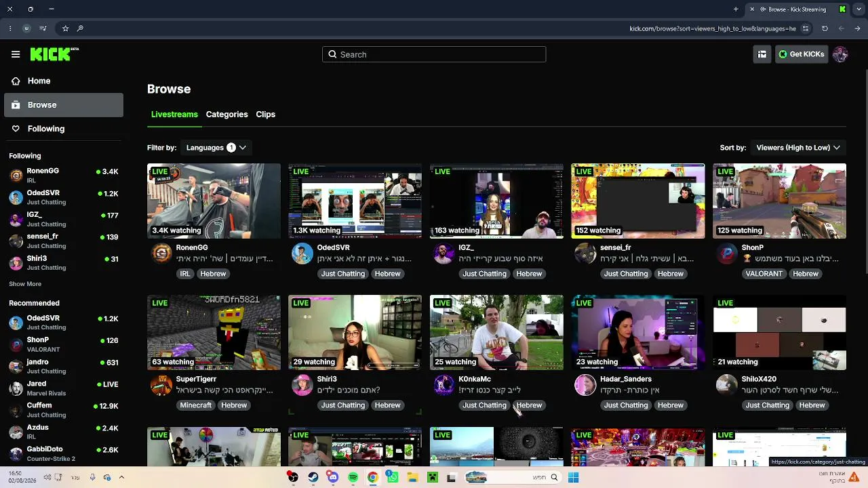Open the site settings icon in address bar
The height and width of the screenshot is (488, 868).
[806, 28]
